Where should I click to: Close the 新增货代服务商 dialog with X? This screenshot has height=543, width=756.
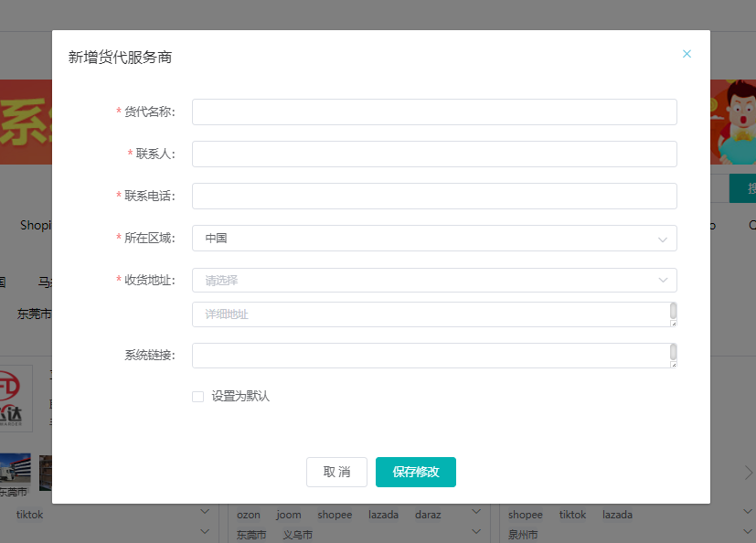(687, 54)
